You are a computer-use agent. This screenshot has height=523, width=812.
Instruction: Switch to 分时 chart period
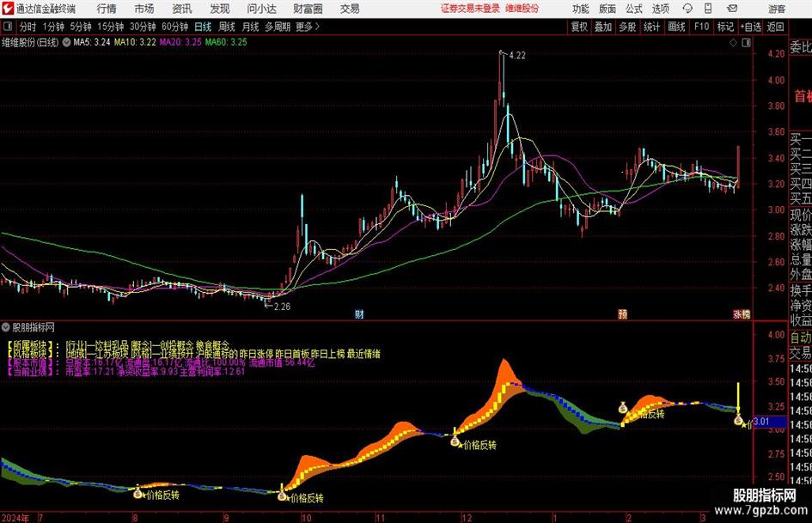pos(28,27)
